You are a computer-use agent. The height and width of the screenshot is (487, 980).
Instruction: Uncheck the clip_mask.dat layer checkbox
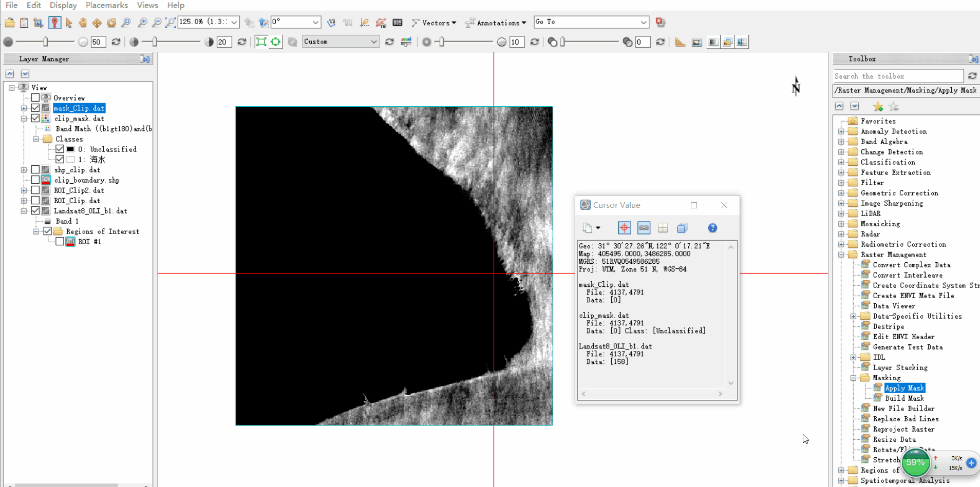[35, 119]
